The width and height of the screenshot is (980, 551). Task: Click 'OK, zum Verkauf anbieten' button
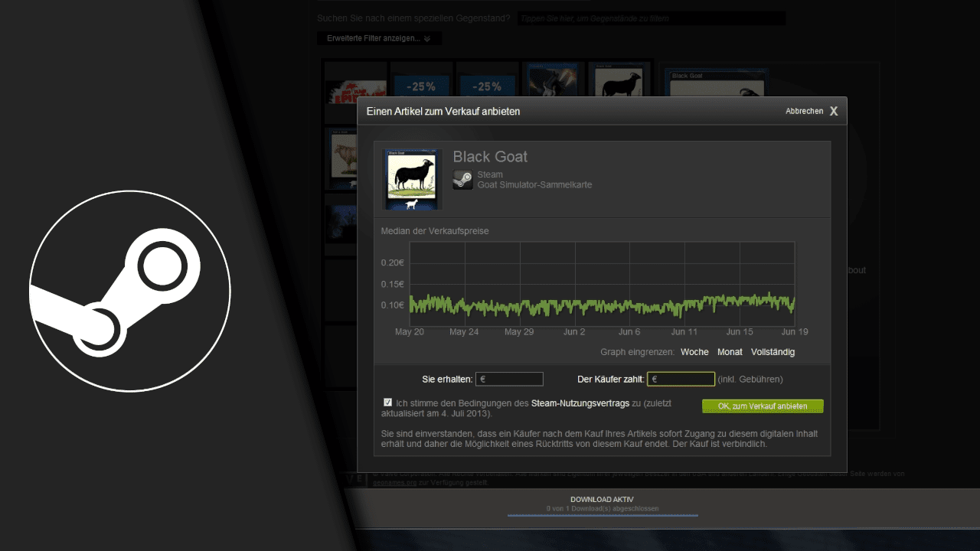coord(763,406)
